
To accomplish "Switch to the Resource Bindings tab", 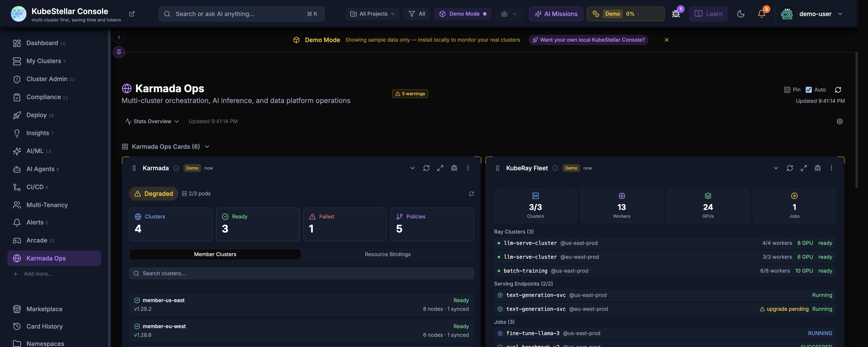I will coord(388,254).
